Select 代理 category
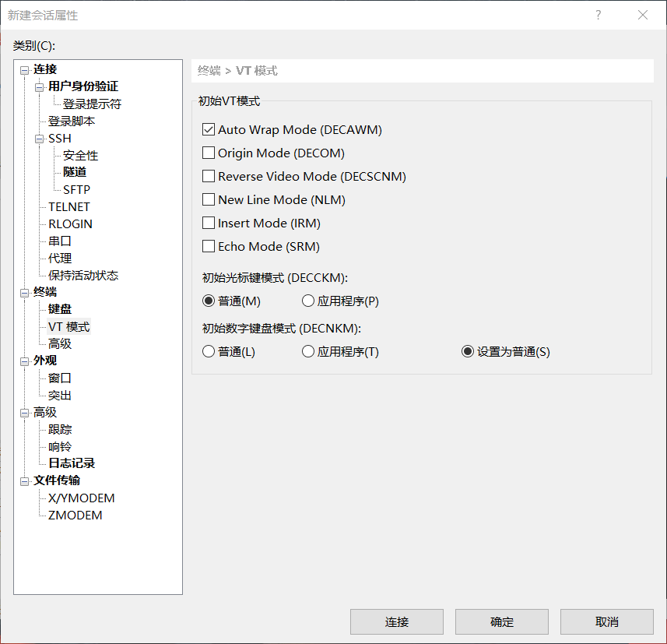This screenshot has width=667, height=644. (x=60, y=258)
